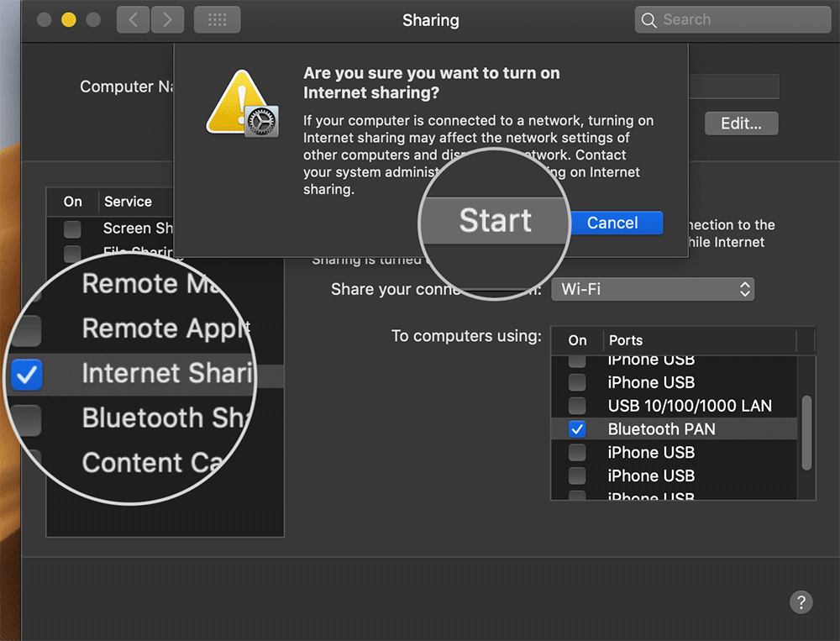Click the back arrow in the toolbar
The width and height of the screenshot is (840, 641).
[x=132, y=19]
